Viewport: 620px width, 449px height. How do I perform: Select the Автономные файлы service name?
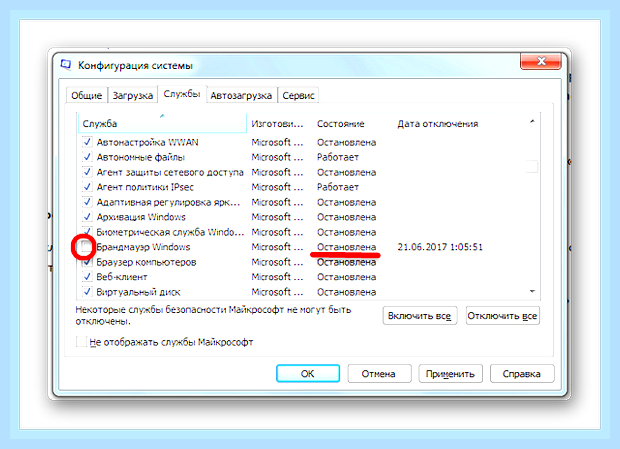pyautogui.click(x=141, y=157)
